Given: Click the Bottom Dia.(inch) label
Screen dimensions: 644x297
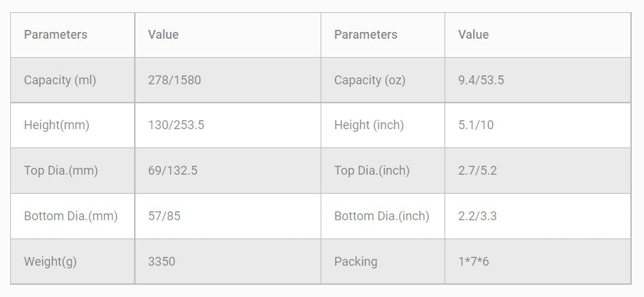Looking at the screenshot, I should tap(382, 216).
